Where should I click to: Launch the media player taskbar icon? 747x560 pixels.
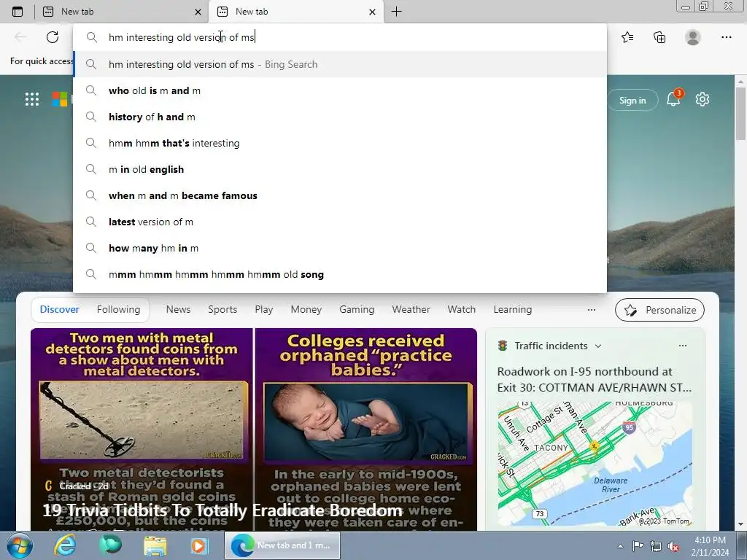[x=200, y=545]
